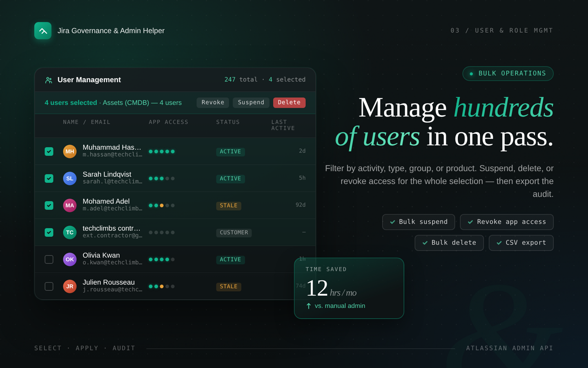Click the Jira Governance & Admin Helper title
This screenshot has width=588, height=368.
[x=111, y=31]
